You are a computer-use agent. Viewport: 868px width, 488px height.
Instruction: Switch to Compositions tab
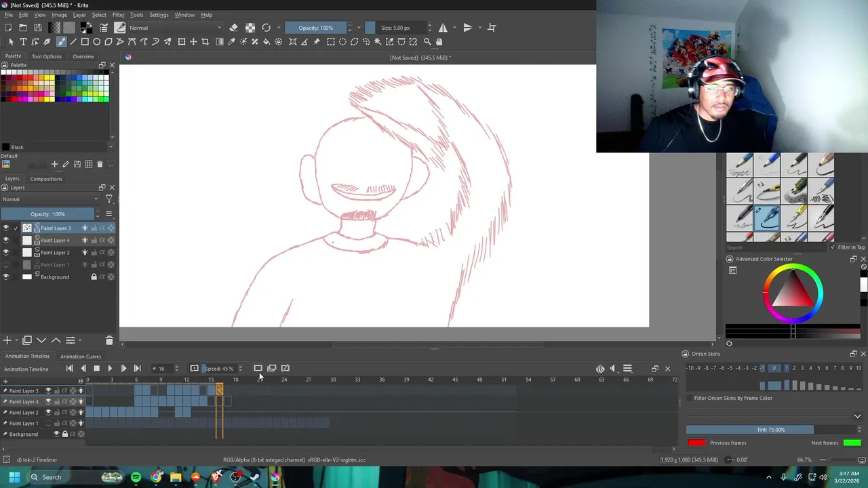46,179
